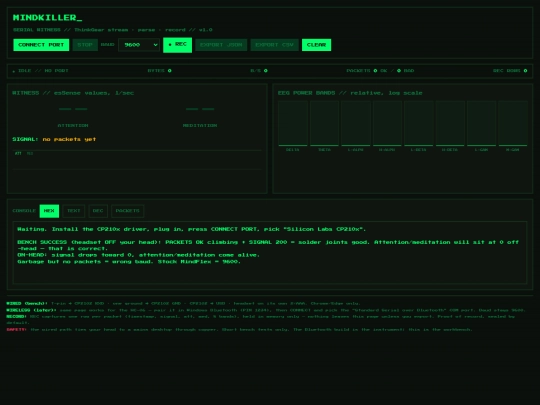Screen dimensions: 540x405
Task: Click the 'no packets yet' signal text
Action: pos(69,139)
